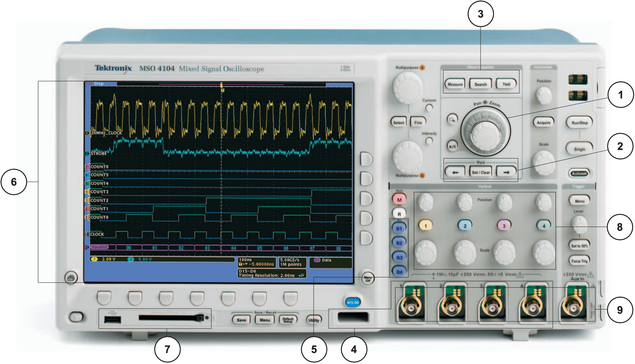Toggle blue channel 2 button
The image size is (635, 364).
(465, 225)
